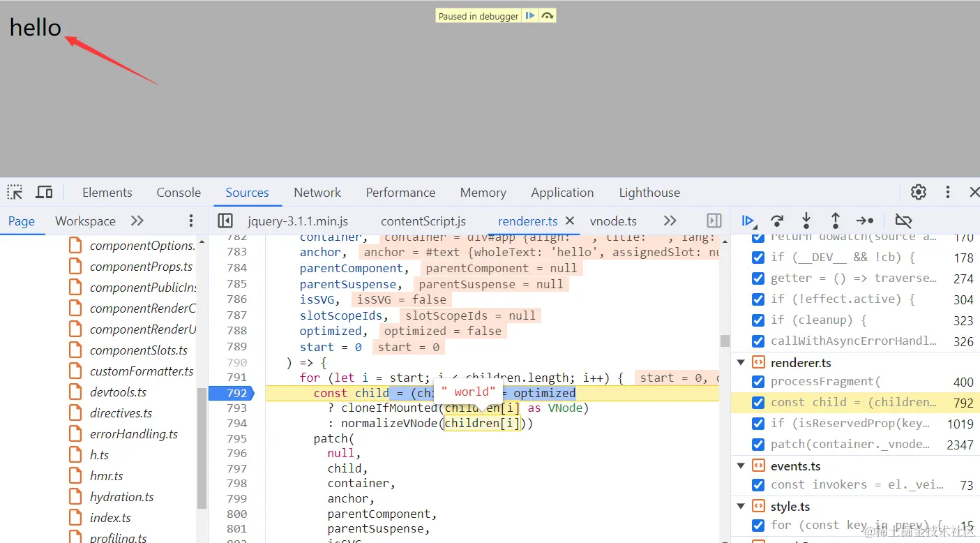980x543 pixels.
Task: Open Page panel three-dot options menu
Action: point(191,221)
